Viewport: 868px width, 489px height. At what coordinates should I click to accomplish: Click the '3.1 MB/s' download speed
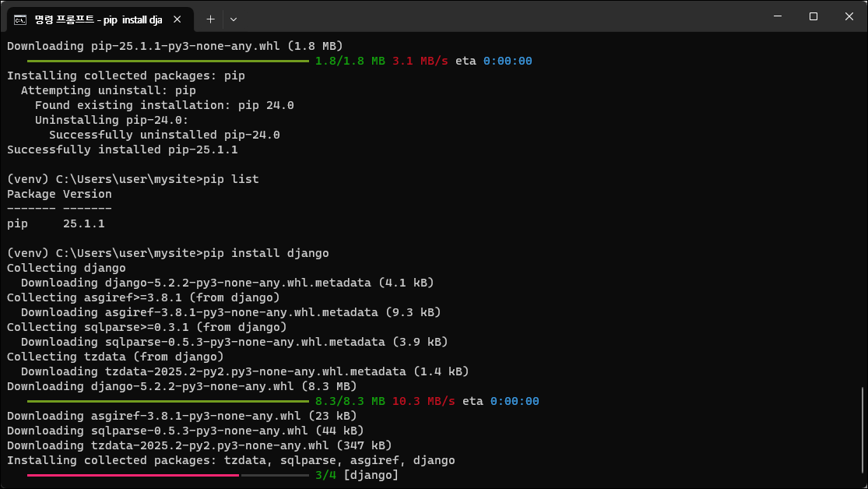tap(420, 61)
